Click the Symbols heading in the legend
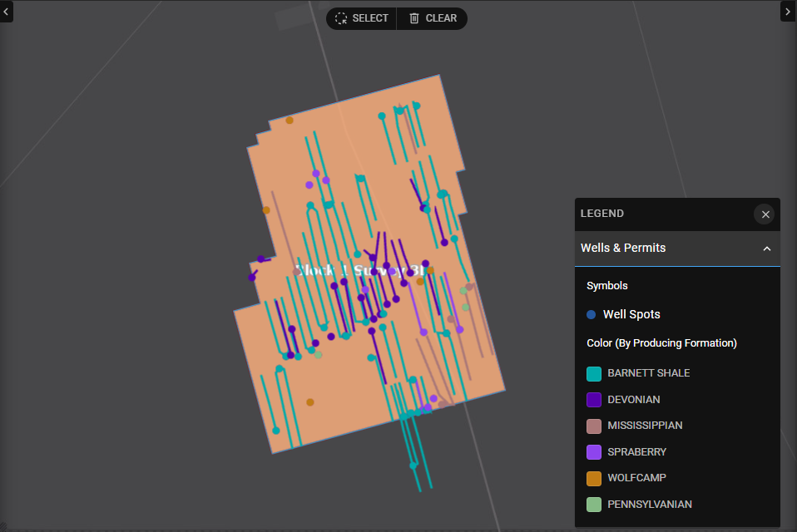Image resolution: width=797 pixels, height=532 pixels. (x=607, y=286)
